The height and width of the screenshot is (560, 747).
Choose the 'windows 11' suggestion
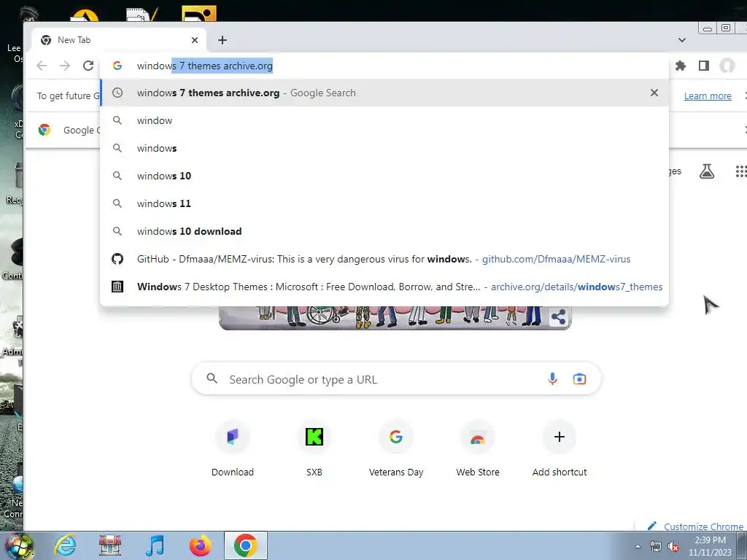[384, 203]
